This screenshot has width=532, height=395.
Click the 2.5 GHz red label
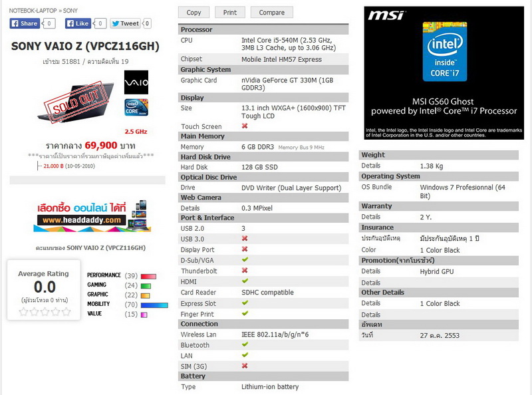pyautogui.click(x=136, y=131)
